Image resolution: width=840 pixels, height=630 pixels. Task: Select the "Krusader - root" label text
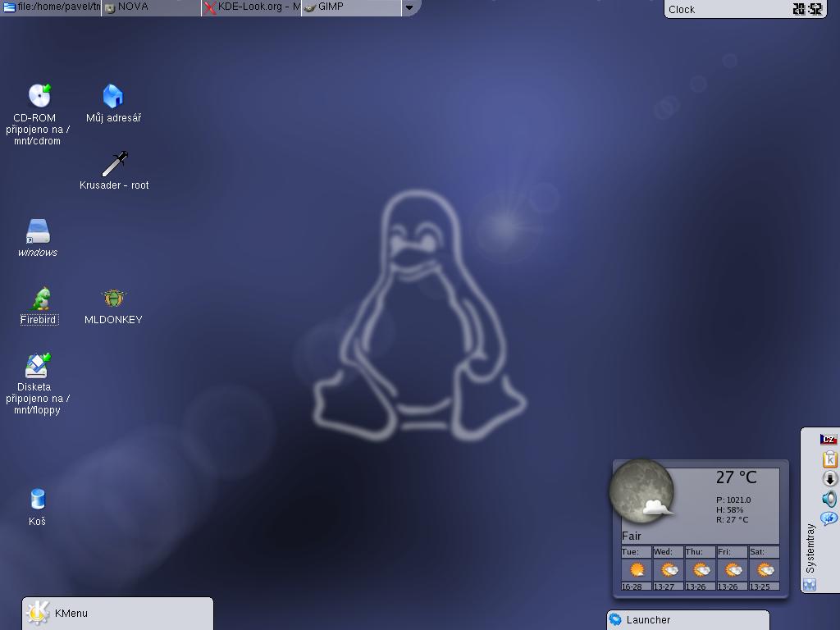click(x=114, y=185)
